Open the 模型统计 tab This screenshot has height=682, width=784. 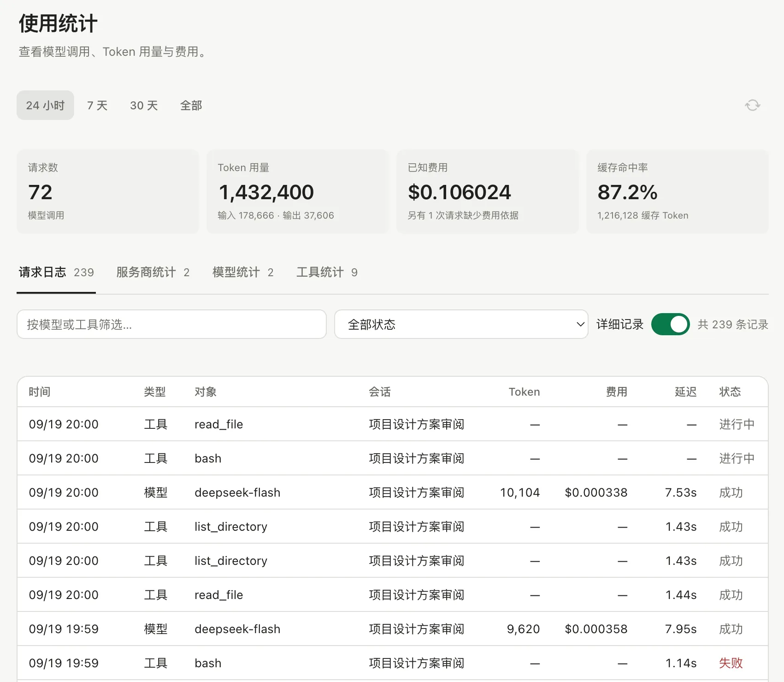[x=243, y=272]
